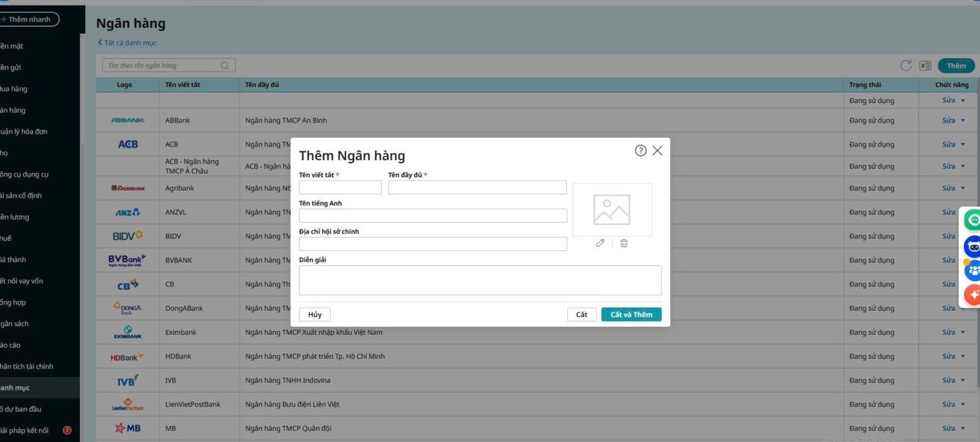Click the CB bank logo in the table
The width and height of the screenshot is (980, 442).
point(127,284)
